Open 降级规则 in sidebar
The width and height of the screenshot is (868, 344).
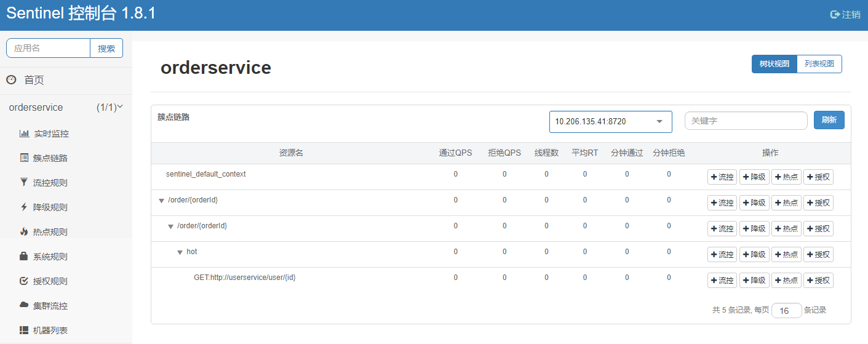tap(50, 207)
